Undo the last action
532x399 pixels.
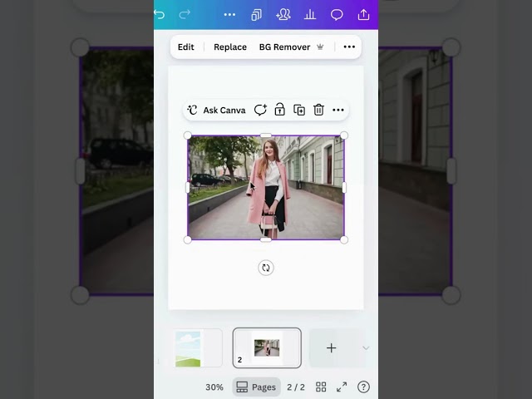click(x=159, y=15)
